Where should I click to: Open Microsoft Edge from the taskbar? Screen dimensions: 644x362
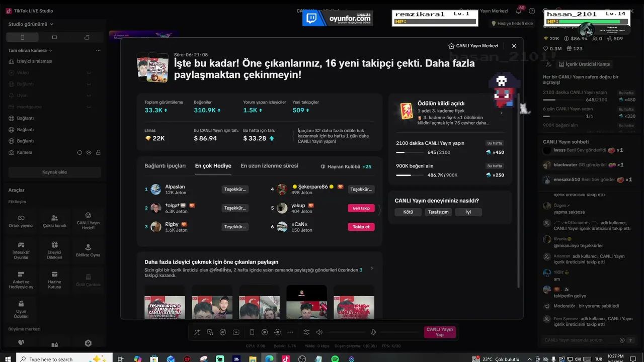pyautogui.click(x=269, y=358)
